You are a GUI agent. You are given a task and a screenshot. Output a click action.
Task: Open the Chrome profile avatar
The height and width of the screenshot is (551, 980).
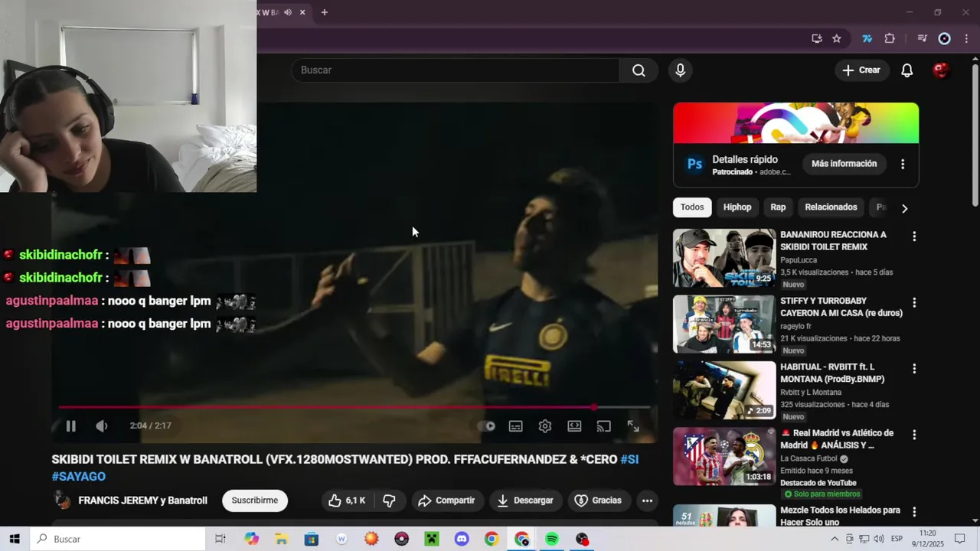945,38
